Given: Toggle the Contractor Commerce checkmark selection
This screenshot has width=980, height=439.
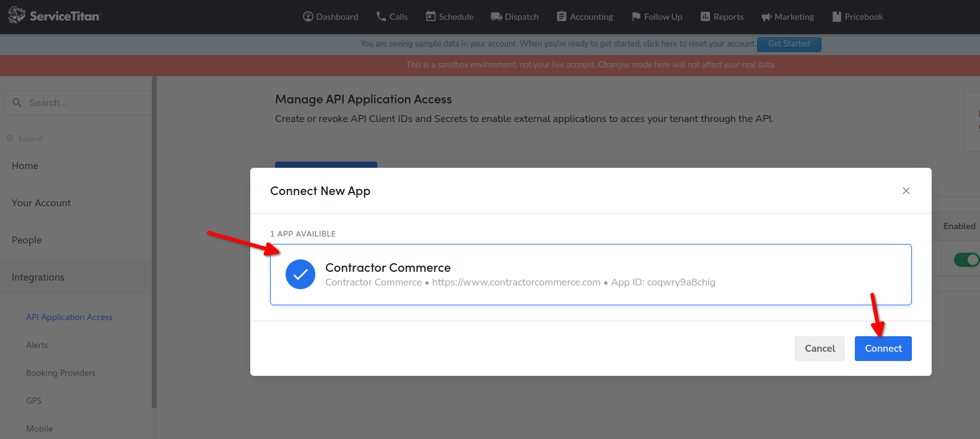Looking at the screenshot, I should pos(300,274).
